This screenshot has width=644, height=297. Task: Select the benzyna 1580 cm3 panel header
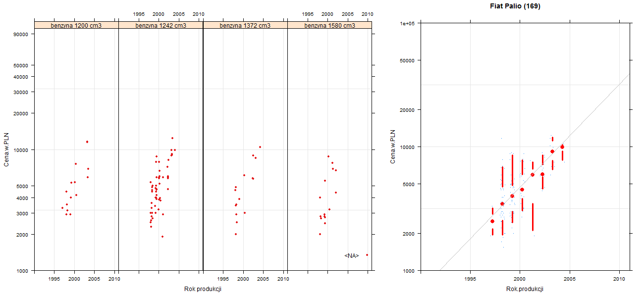pyautogui.click(x=329, y=25)
